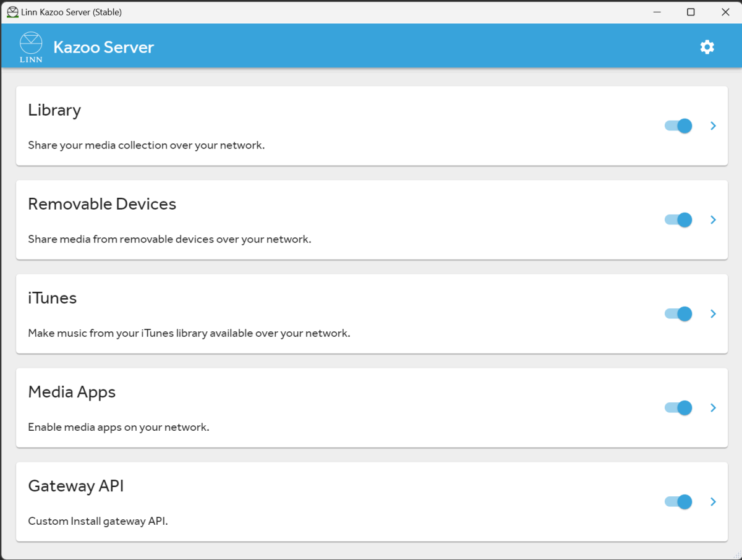The width and height of the screenshot is (742, 560).
Task: Toggle the Library sharing switch
Action: point(678,126)
